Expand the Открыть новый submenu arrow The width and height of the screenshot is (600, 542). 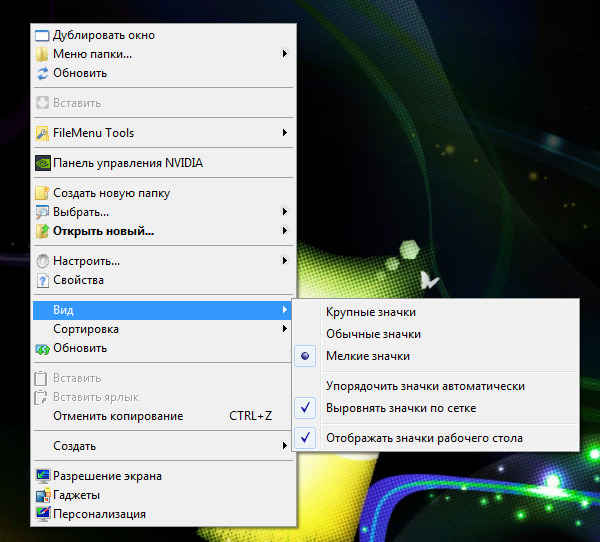click(x=285, y=231)
